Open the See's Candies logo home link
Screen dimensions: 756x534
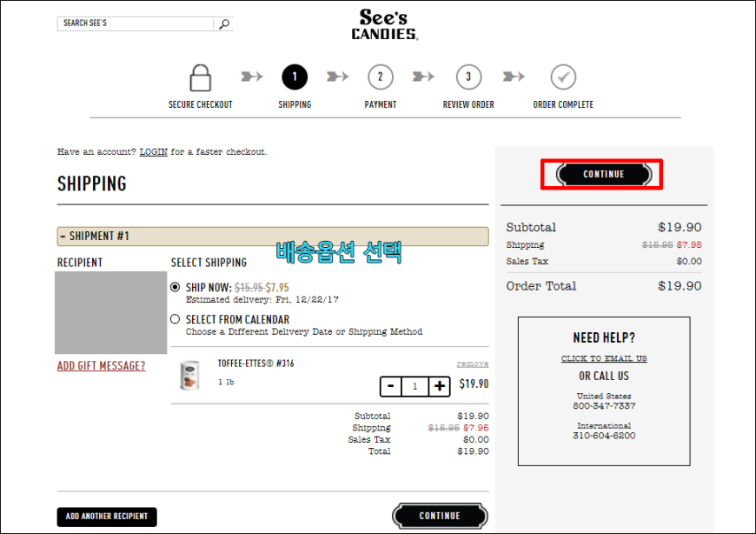pyautogui.click(x=384, y=24)
